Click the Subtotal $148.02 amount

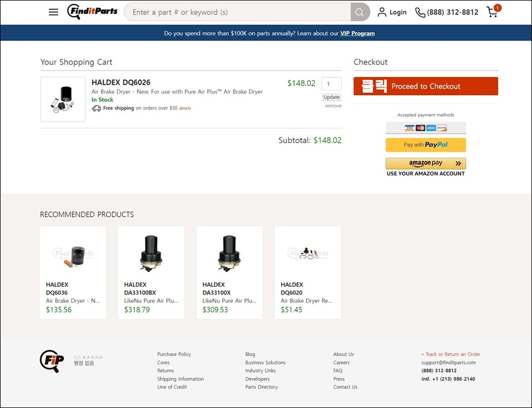[328, 140]
